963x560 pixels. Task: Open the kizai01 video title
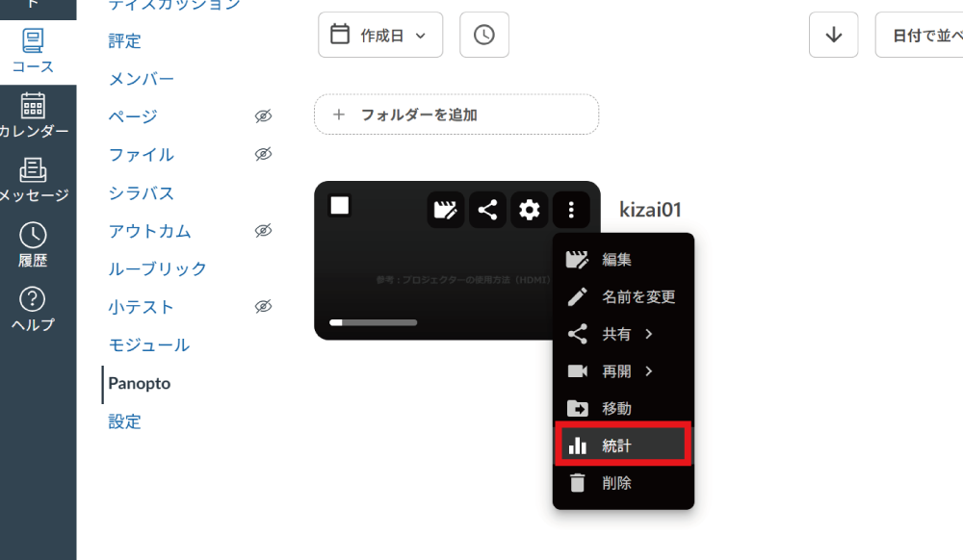[650, 211]
